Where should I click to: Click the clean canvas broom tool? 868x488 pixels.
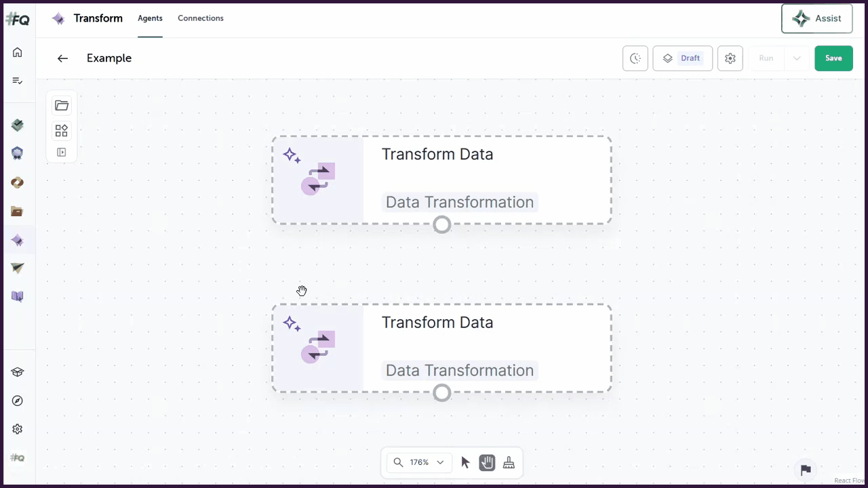point(509,462)
